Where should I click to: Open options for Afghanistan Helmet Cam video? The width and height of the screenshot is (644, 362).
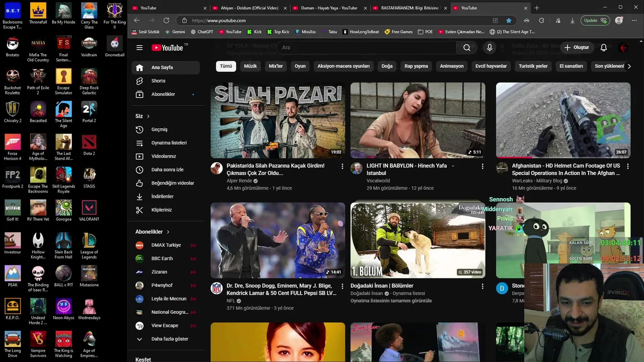627,166
